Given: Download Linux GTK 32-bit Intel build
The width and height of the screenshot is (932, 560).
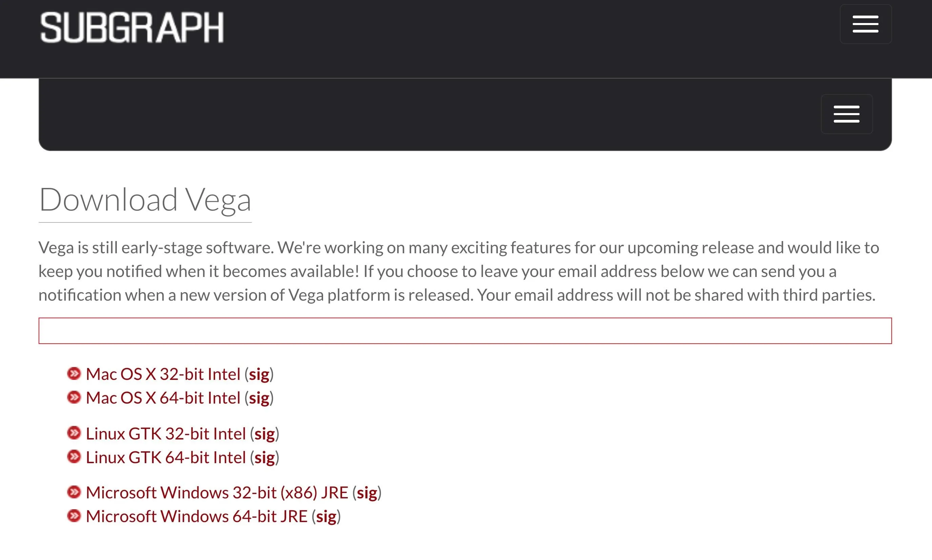Looking at the screenshot, I should (166, 434).
